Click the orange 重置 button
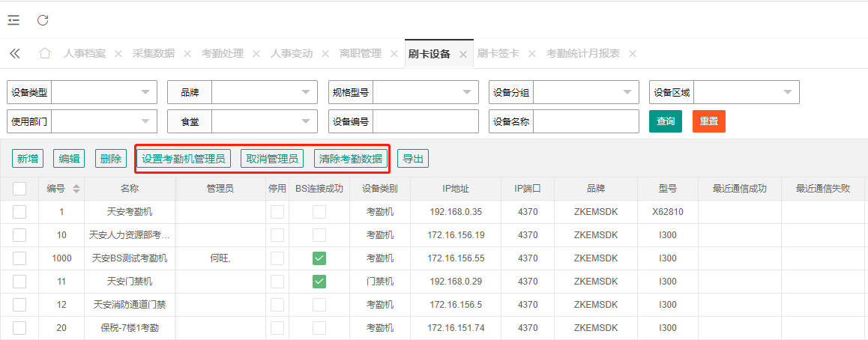This screenshot has width=868, height=340. pyautogui.click(x=708, y=121)
